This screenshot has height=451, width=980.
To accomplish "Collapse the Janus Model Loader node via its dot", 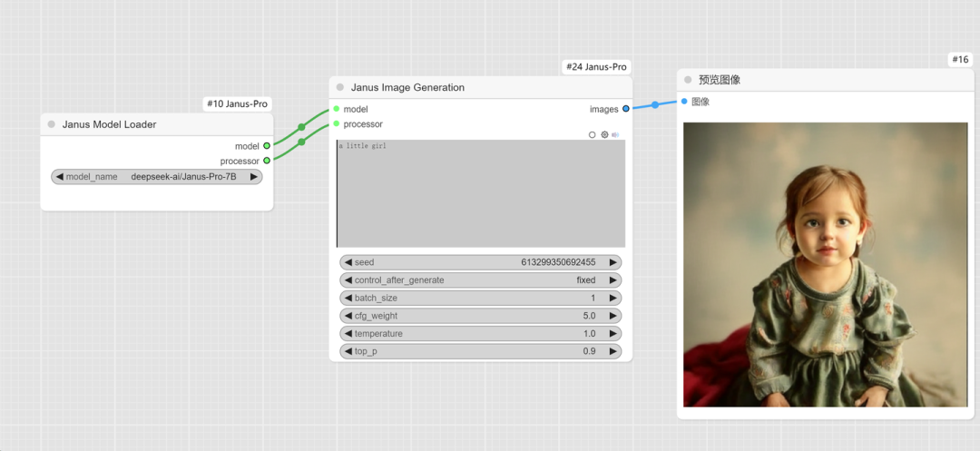I will coord(51,124).
